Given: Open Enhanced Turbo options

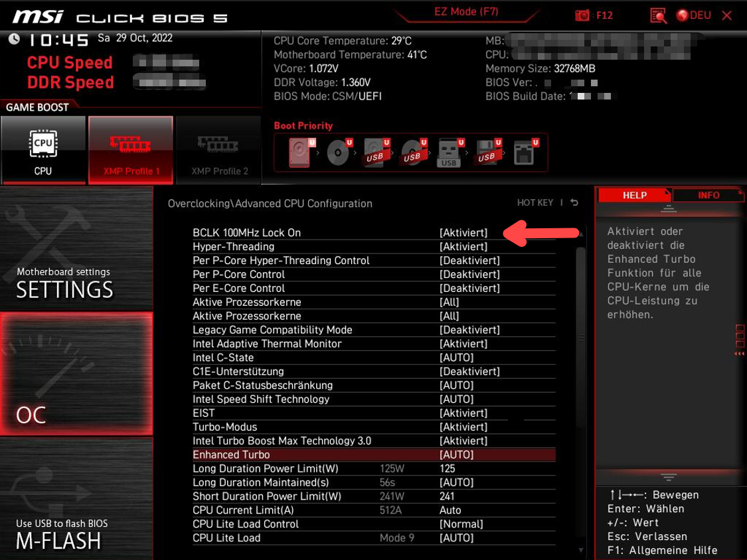Looking at the screenshot, I should pos(374,455).
